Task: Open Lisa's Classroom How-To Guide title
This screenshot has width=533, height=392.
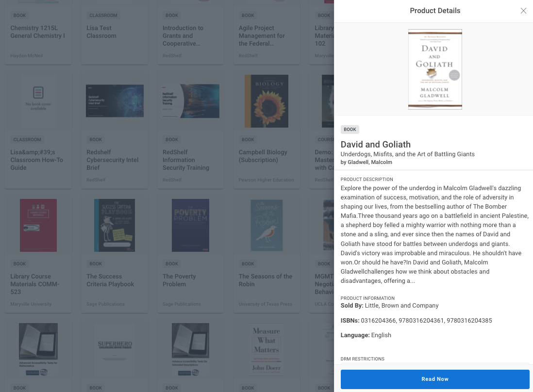Action: click(x=37, y=160)
